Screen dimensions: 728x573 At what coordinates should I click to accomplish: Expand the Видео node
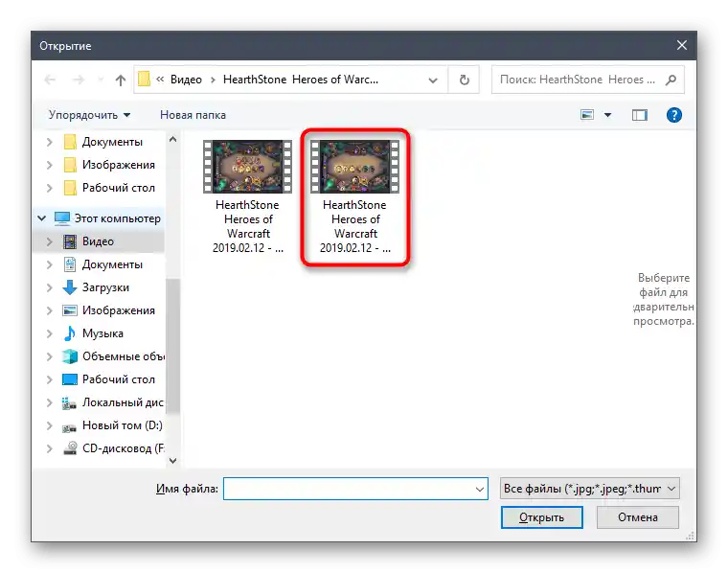[x=49, y=241]
